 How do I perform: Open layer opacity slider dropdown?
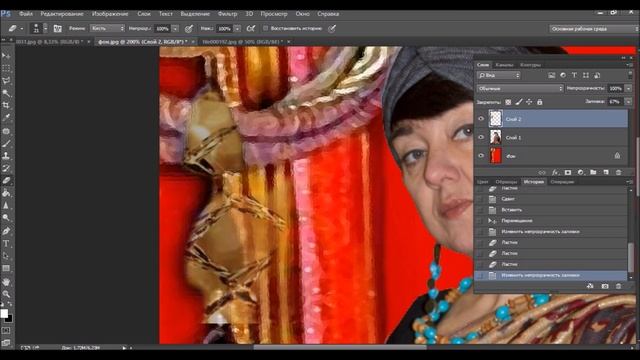[x=629, y=88]
